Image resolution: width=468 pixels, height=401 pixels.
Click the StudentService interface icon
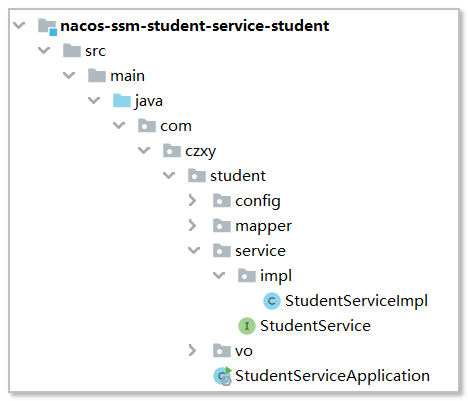coord(247,326)
